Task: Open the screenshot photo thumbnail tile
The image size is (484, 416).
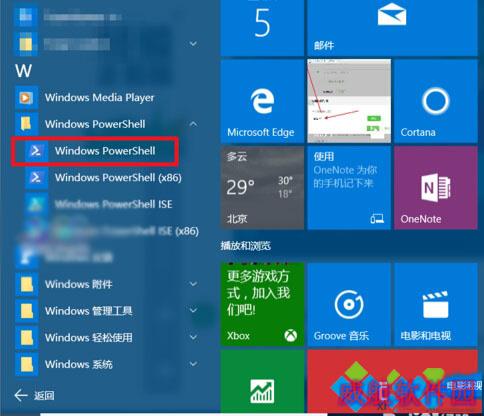Action: click(x=349, y=102)
